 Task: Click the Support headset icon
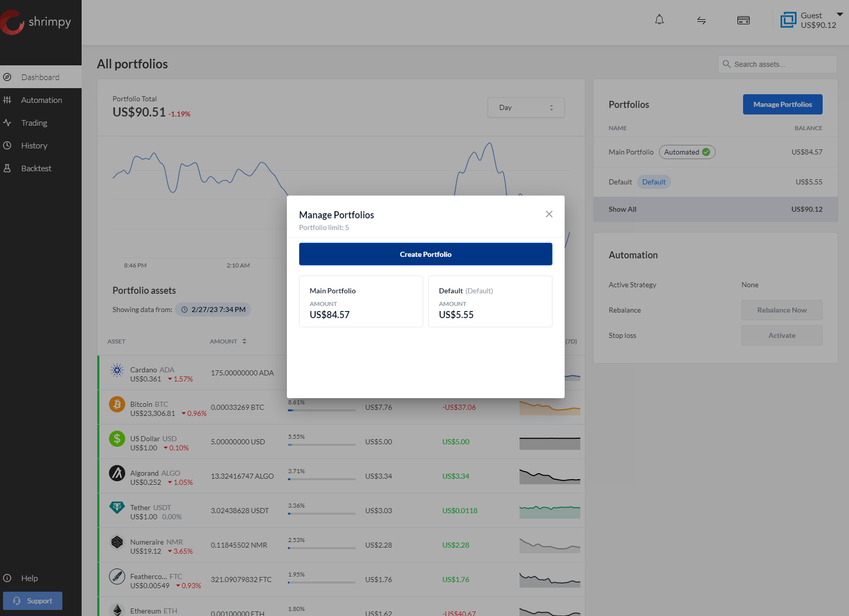tap(17, 601)
